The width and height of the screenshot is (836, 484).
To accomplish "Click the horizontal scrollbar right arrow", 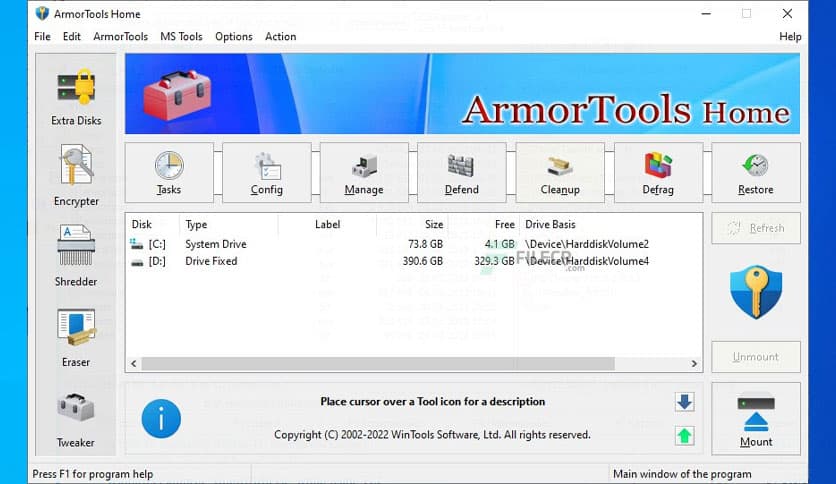I will pyautogui.click(x=694, y=364).
